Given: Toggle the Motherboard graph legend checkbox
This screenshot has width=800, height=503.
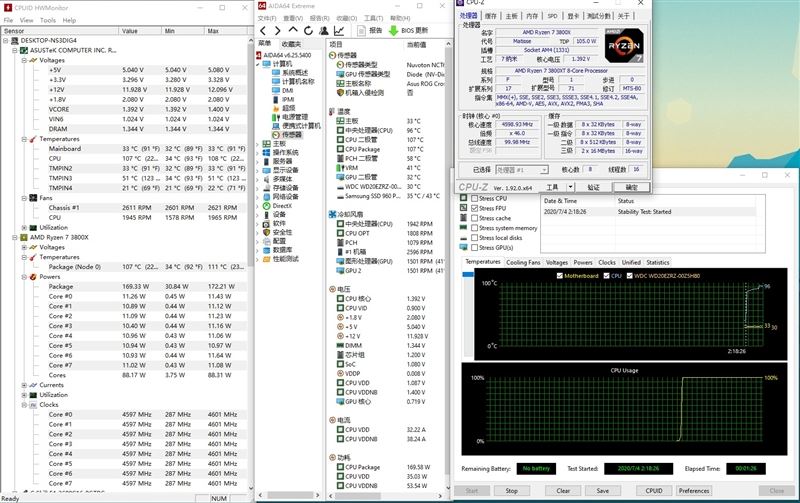Looking at the screenshot, I should click(560, 275).
